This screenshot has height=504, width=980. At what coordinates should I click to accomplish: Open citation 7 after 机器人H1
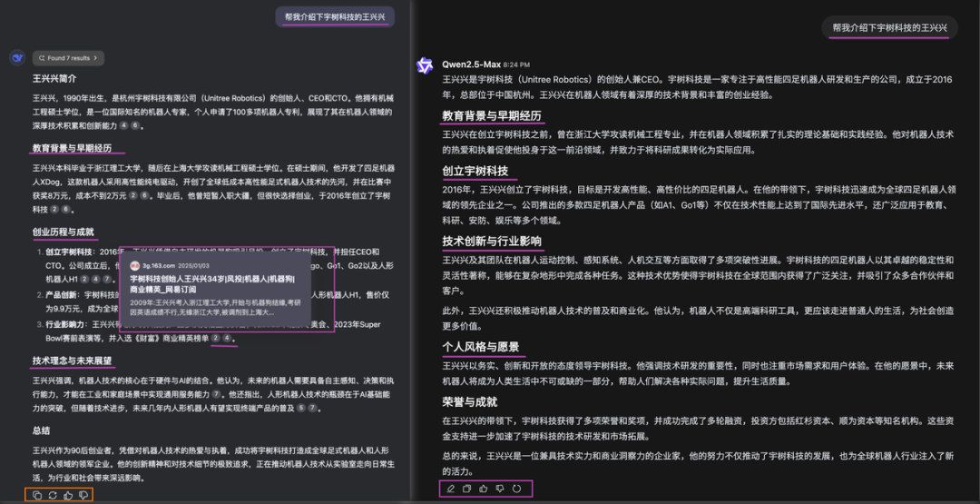click(107, 279)
